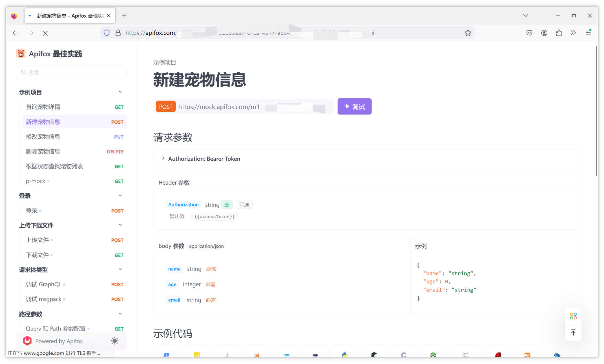Screen dimensions: 604x364
Task: Collapse the 示例项目 sidebar group
Action: [x=120, y=92]
